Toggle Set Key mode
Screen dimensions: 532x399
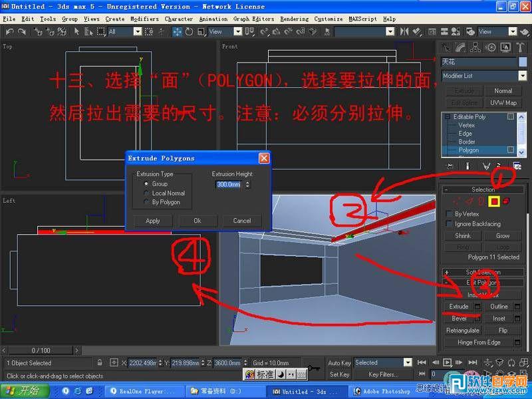tap(339, 374)
